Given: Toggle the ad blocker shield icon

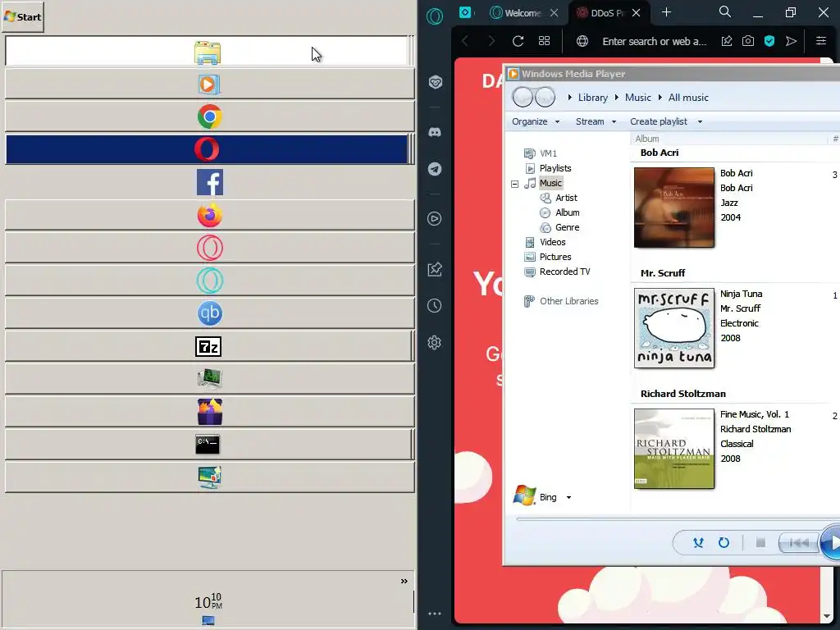Looking at the screenshot, I should (769, 41).
